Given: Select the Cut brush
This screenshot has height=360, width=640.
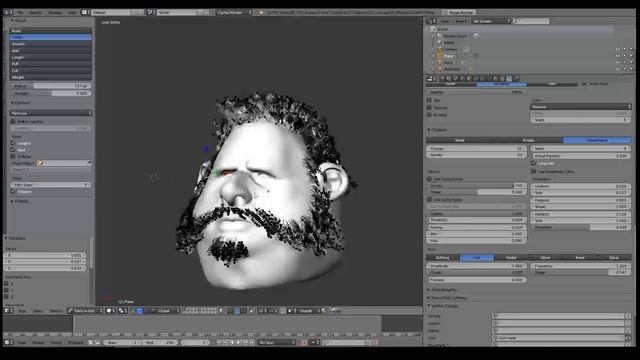Looking at the screenshot, I should pyautogui.click(x=50, y=71).
